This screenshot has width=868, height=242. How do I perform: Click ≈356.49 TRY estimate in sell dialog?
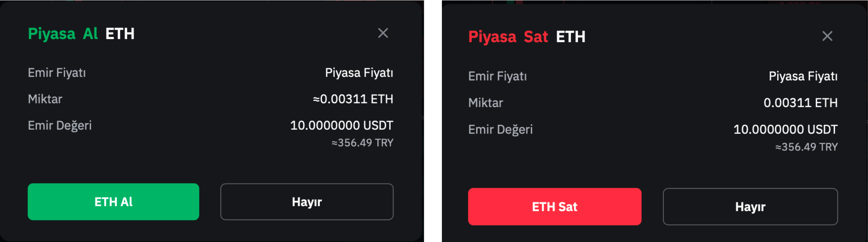tap(806, 147)
